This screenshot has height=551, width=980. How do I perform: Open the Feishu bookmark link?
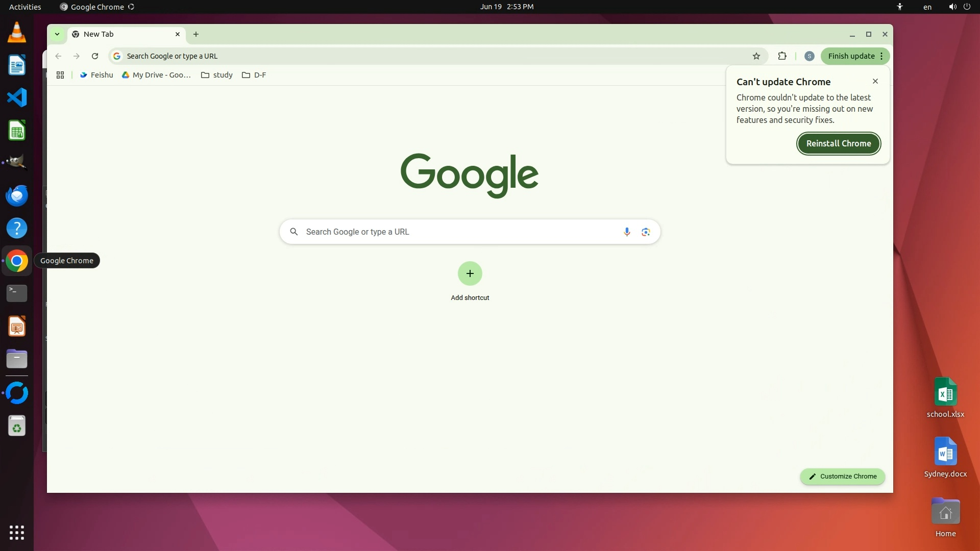pos(96,75)
